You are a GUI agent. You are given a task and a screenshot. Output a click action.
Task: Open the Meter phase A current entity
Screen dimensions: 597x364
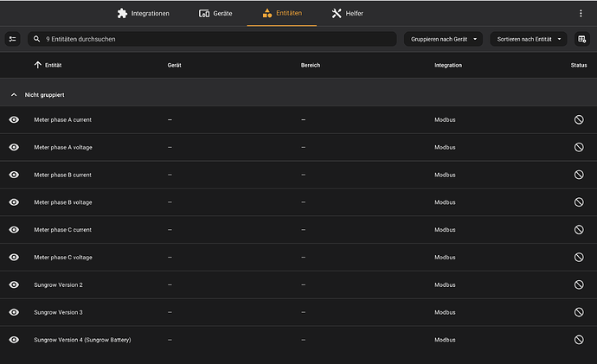click(x=63, y=120)
